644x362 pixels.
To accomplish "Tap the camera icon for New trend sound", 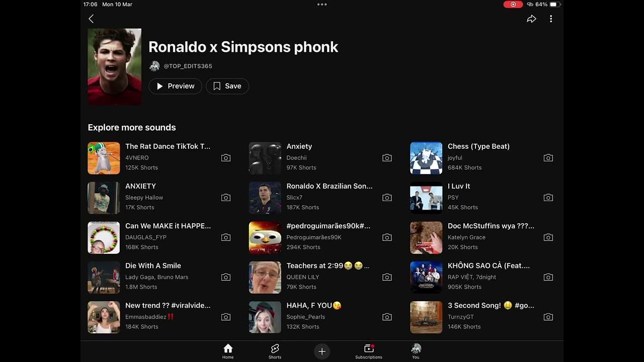I will click(226, 317).
